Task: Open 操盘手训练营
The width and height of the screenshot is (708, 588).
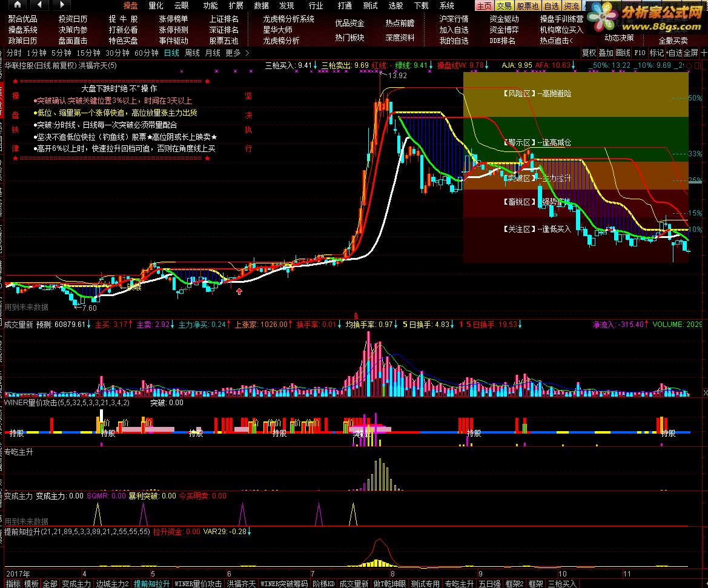Action: [561, 19]
